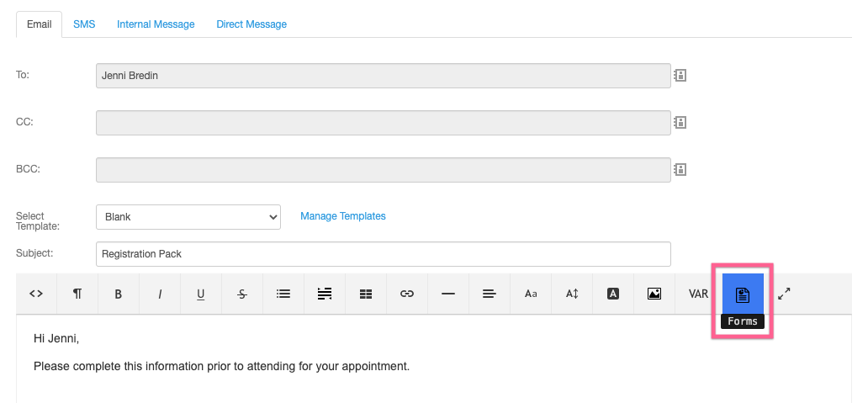
Task: Apply strikethrough formatting
Action: [x=242, y=294]
